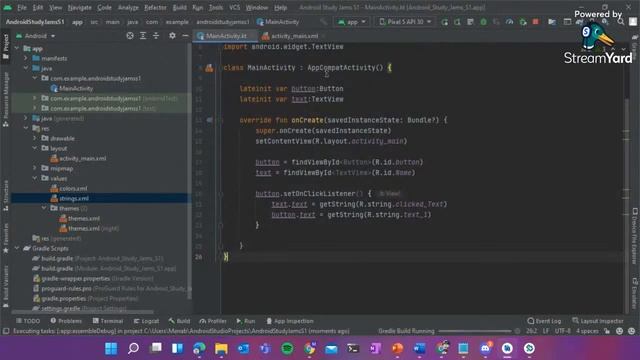Click the Attach Debugger to Android Process icon
This screenshot has width=640, height=360.
pos(523,22)
